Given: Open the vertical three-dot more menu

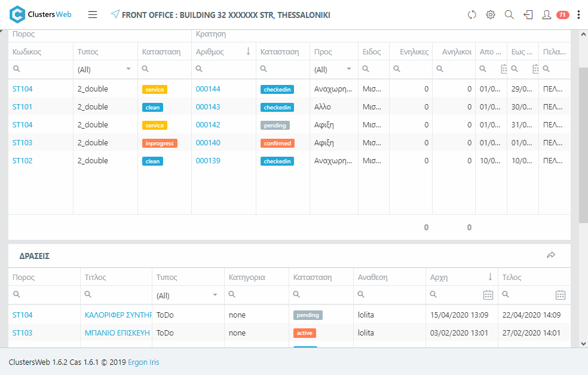Looking at the screenshot, I should point(578,15).
